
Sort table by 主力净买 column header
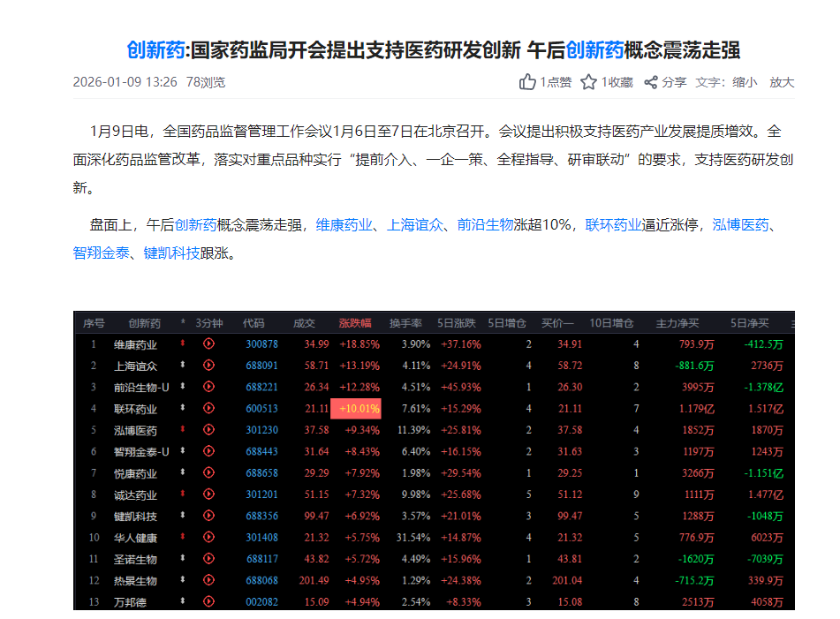point(677,323)
